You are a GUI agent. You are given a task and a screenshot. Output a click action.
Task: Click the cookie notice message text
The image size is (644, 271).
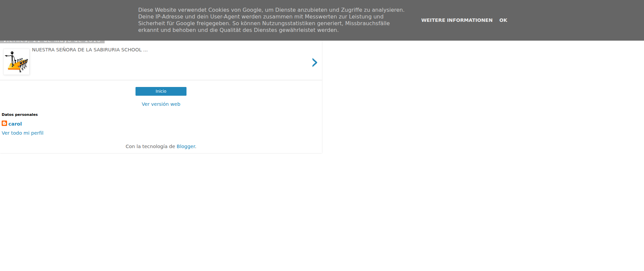271,20
